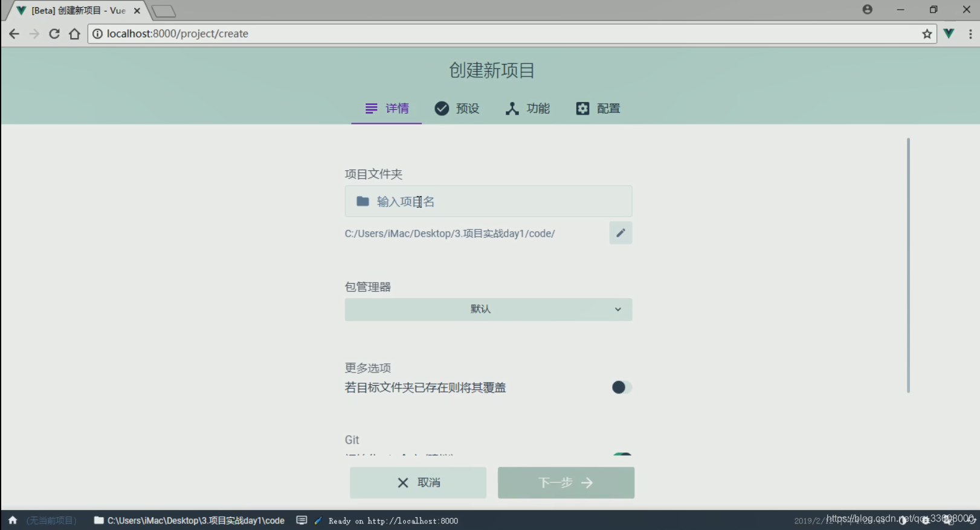The image size is (980, 530).
Task: Click the browser back arrow
Action: coord(14,34)
